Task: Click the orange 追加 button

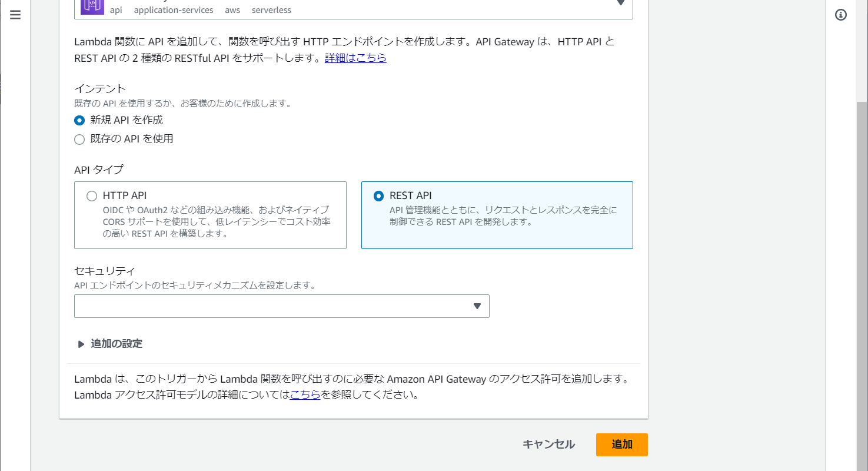Action: [621, 445]
